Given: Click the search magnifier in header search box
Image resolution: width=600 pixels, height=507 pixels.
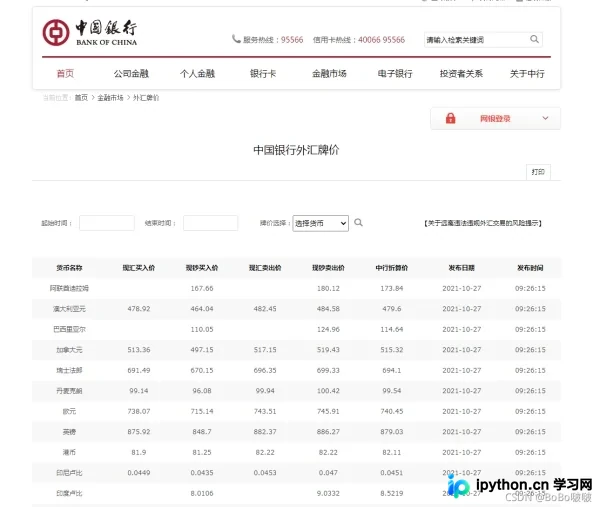Looking at the screenshot, I should [534, 39].
